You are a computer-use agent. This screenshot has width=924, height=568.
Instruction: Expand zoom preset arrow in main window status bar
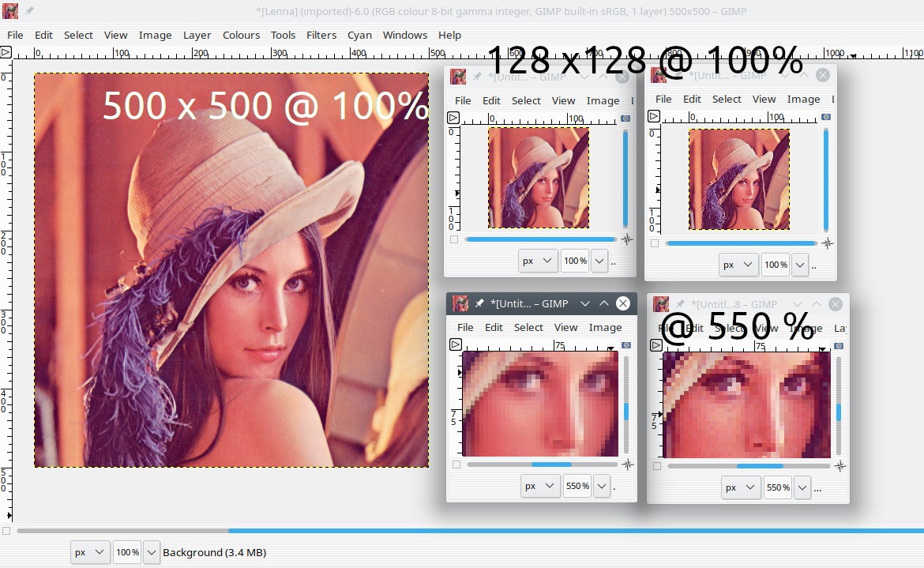[x=152, y=552]
